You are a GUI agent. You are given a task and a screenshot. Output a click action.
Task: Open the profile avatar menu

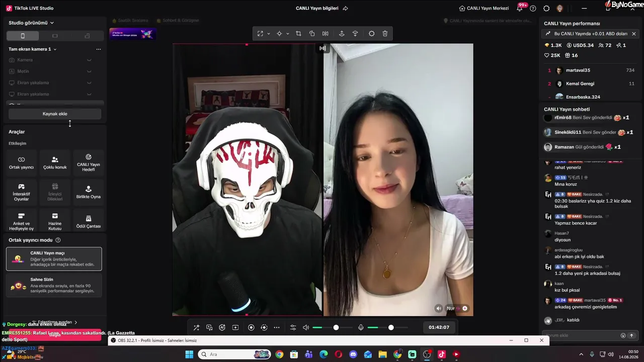tap(560, 8)
